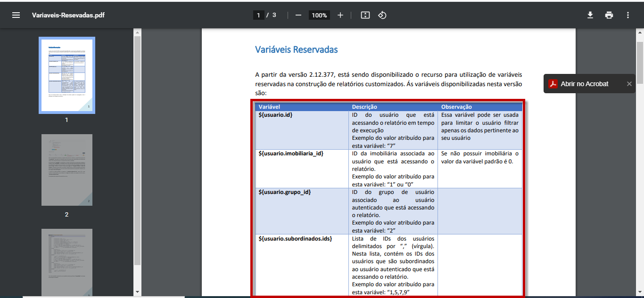The width and height of the screenshot is (644, 298).
Task: Click the ${usuario.imobiliaria_id} cell
Action: point(302,169)
